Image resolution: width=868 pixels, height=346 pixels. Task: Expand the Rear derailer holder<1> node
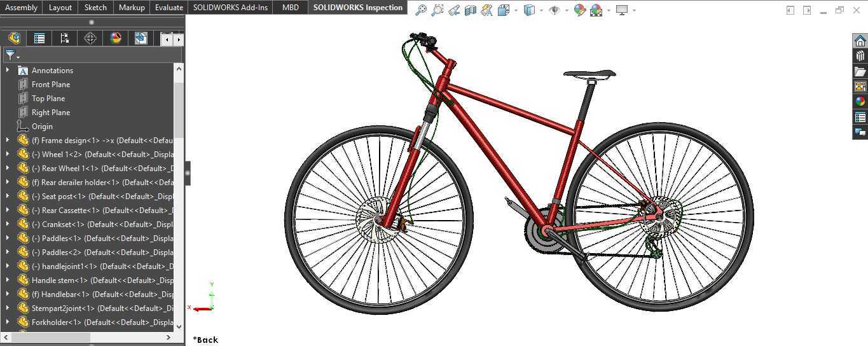coord(8,182)
